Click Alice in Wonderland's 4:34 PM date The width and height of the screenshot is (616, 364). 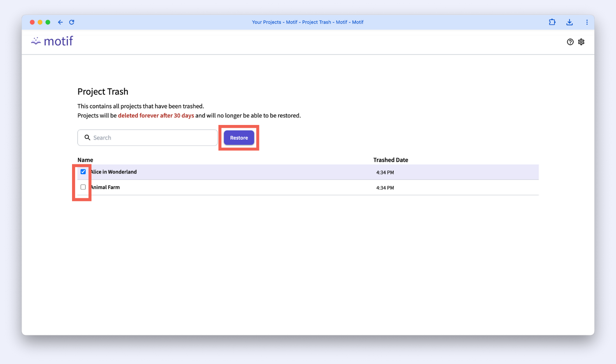tap(385, 172)
